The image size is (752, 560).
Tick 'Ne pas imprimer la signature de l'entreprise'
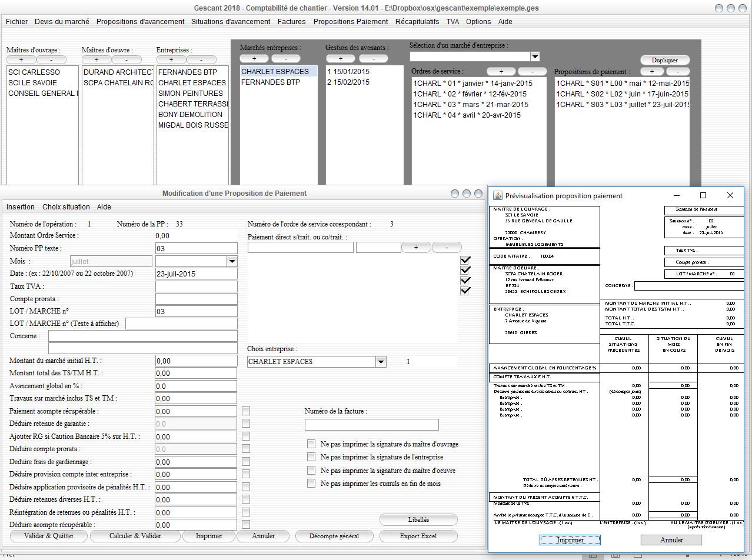coord(311,456)
